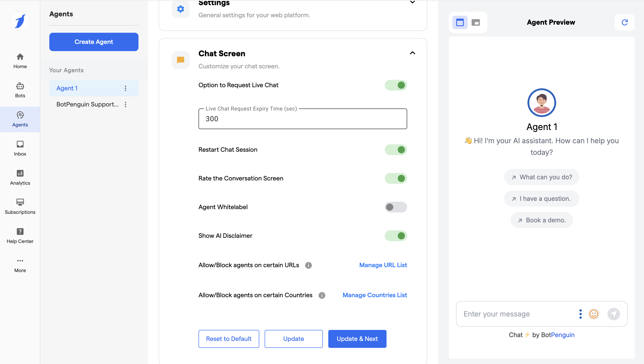644x364 pixels.
Task: Enable the Agent Whitelabel toggle
Action: [x=396, y=207]
